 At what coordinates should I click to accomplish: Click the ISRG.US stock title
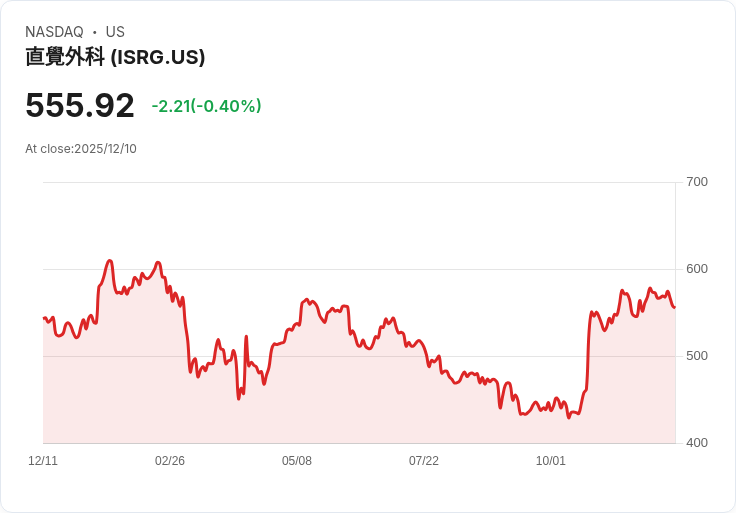[115, 57]
